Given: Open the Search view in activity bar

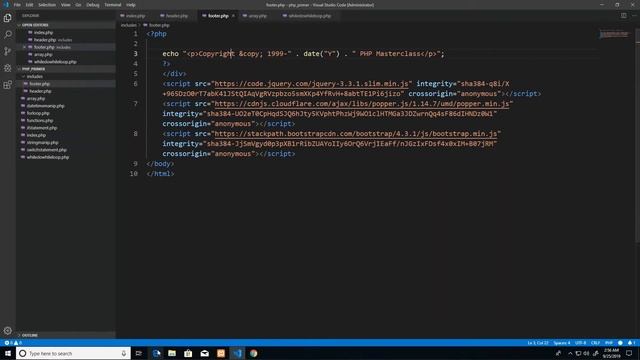Looking at the screenshot, I should click(x=7, y=35).
